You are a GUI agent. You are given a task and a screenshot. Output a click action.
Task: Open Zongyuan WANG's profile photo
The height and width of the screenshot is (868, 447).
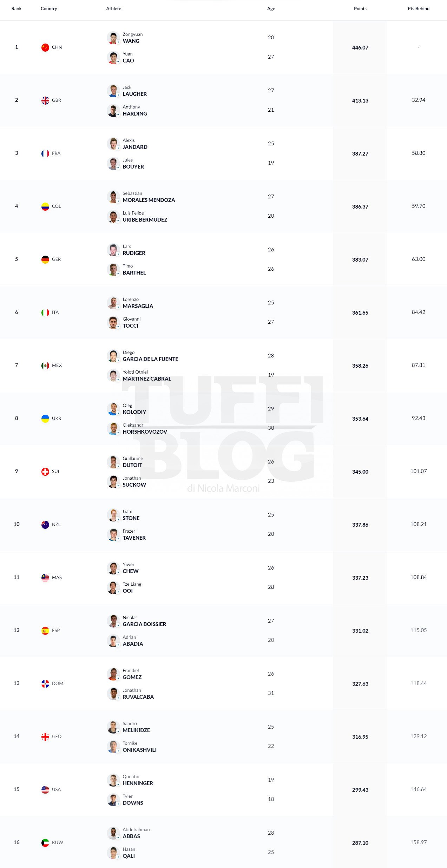113,38
